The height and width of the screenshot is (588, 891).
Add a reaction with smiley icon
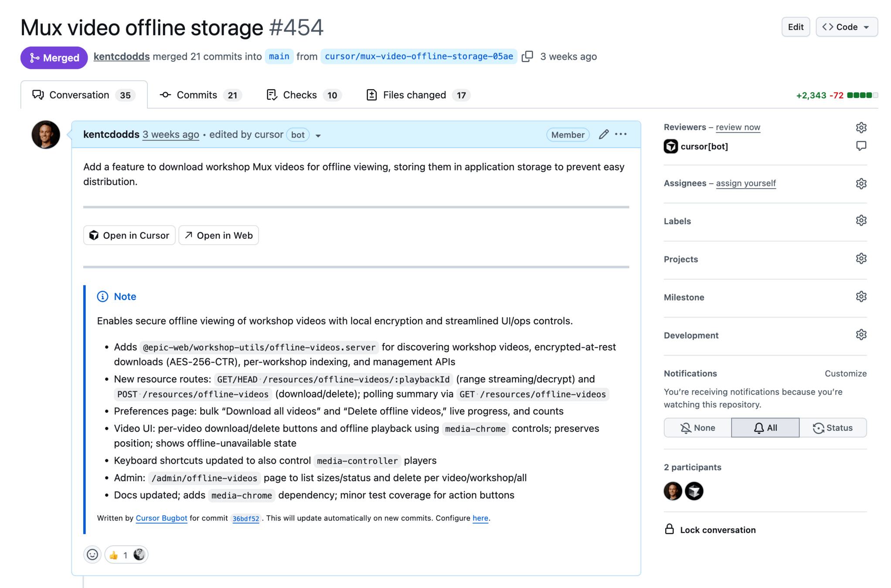point(92,554)
